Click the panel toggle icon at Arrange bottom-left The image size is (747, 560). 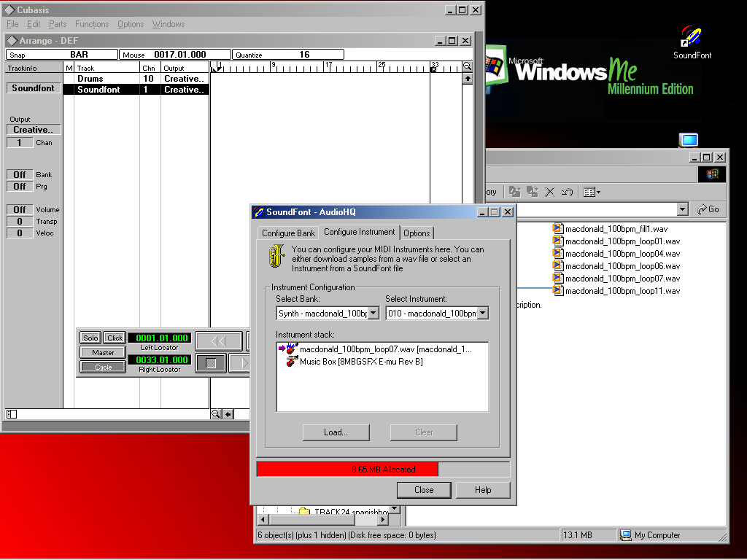tap(12, 414)
